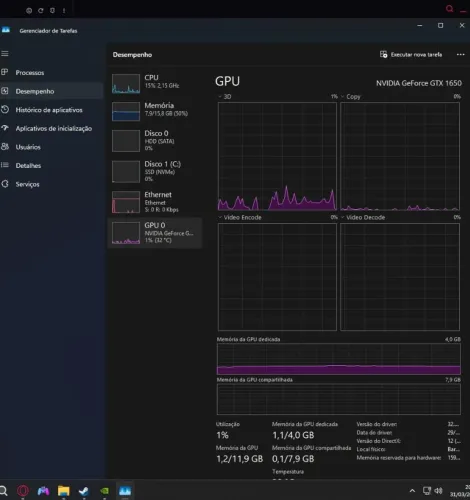Screen dimensions: 470x500
Task: Click the game controller taskbar icon
Action: (43, 491)
